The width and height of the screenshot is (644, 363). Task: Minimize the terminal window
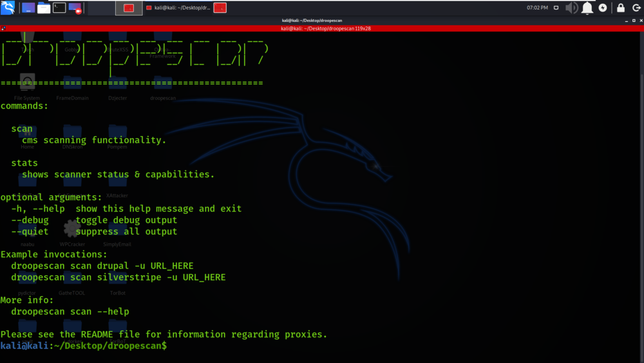[627, 21]
